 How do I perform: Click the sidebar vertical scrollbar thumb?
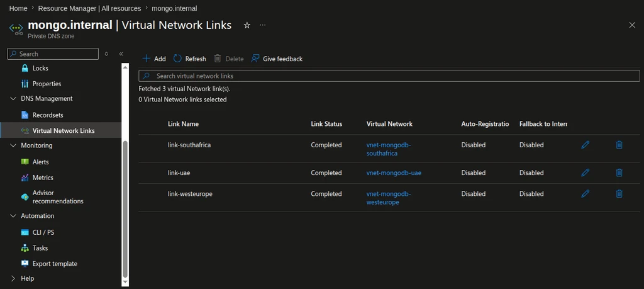125,210
